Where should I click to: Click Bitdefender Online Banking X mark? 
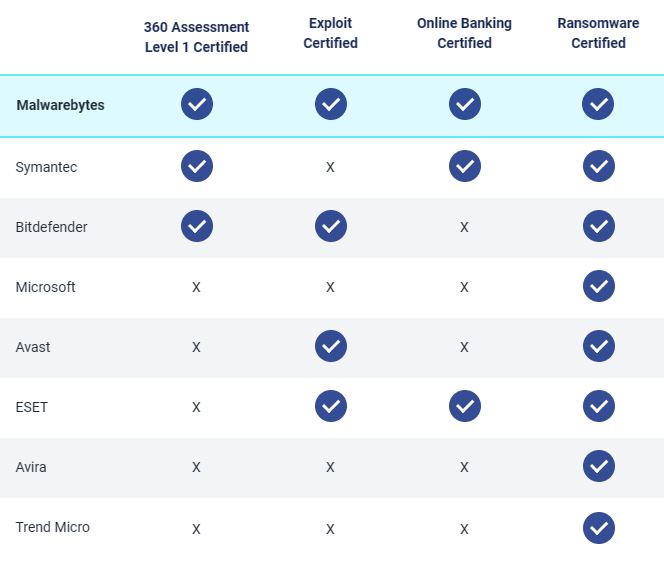click(x=464, y=228)
